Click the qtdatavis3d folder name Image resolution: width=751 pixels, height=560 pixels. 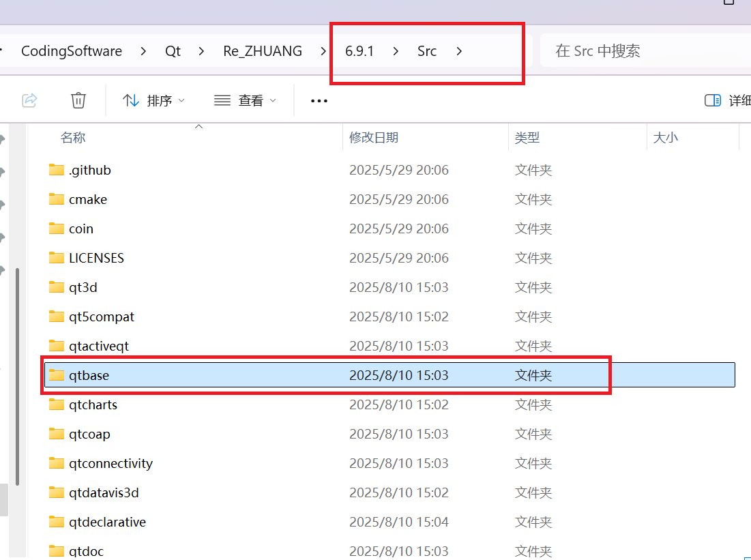click(104, 492)
